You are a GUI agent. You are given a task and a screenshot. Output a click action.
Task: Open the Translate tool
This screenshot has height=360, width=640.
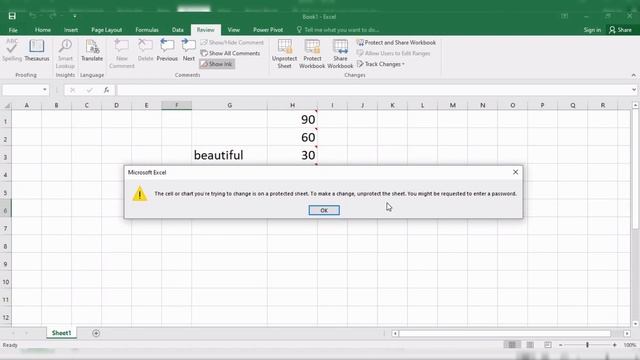pyautogui.click(x=92, y=50)
